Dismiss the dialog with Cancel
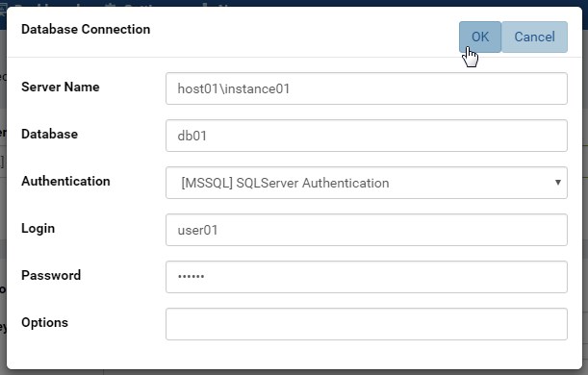 click(534, 37)
